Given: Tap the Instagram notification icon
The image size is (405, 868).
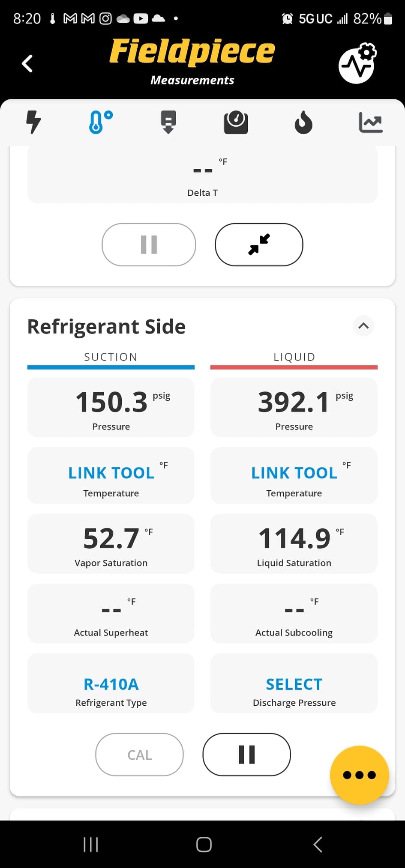Looking at the screenshot, I should [x=105, y=18].
